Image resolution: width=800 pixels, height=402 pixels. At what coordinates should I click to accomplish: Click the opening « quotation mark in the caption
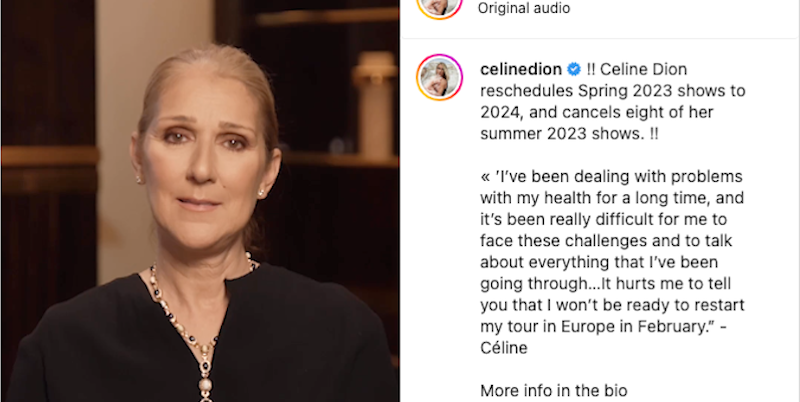point(485,177)
